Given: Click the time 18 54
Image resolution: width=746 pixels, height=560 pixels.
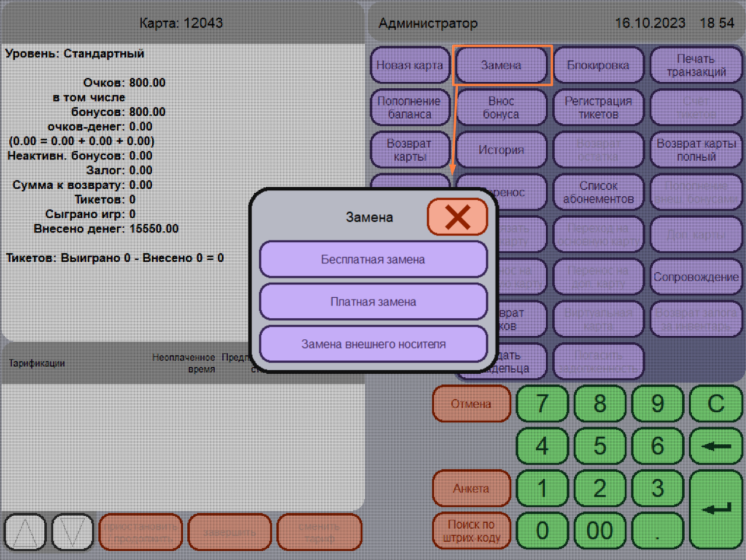Looking at the screenshot, I should (717, 23).
